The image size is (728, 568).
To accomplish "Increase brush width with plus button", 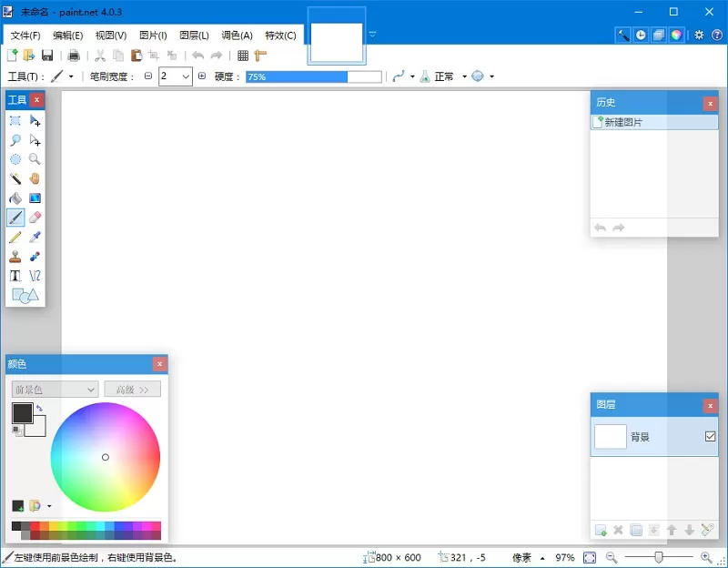I will (202, 76).
